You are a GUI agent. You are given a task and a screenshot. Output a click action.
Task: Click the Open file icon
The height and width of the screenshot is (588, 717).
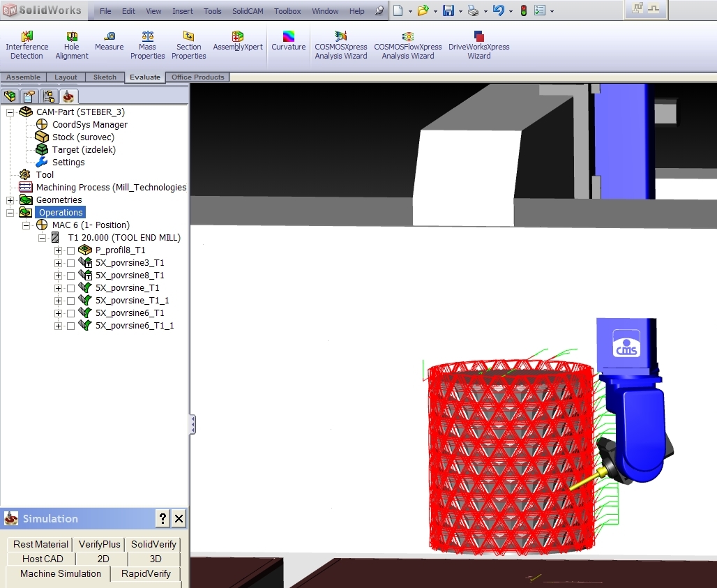click(423, 10)
